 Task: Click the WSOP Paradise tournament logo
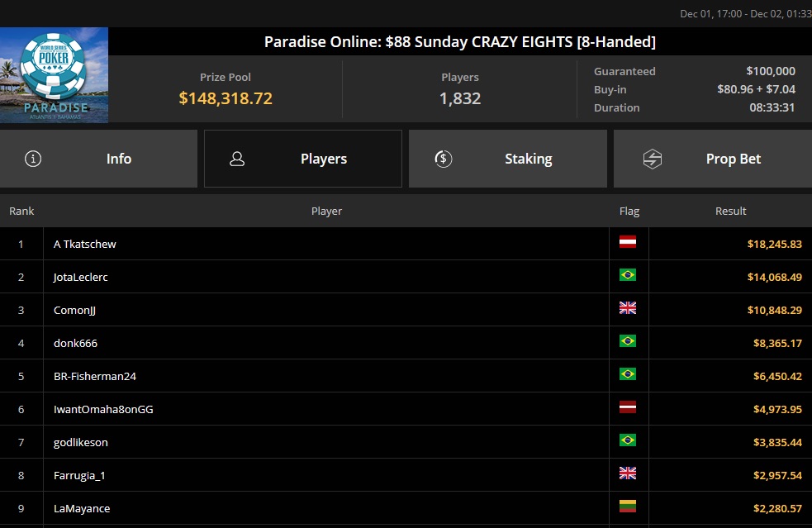point(55,75)
